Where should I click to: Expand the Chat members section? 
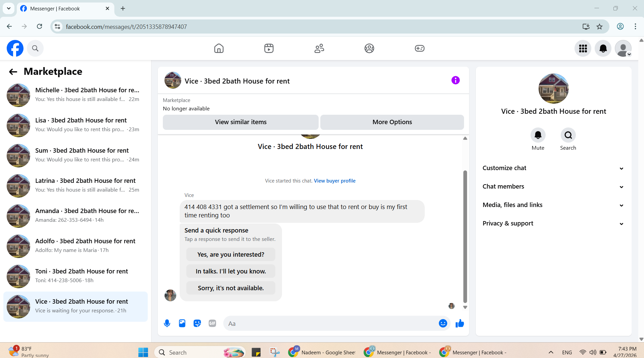click(x=553, y=187)
